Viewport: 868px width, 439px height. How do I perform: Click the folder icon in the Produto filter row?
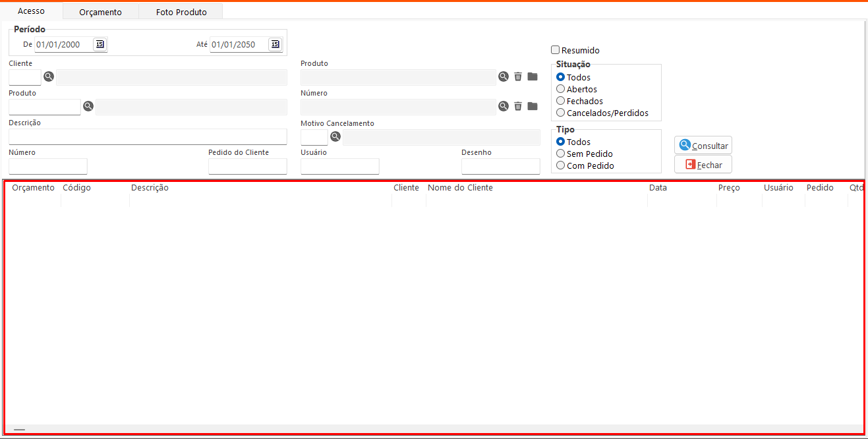(533, 77)
